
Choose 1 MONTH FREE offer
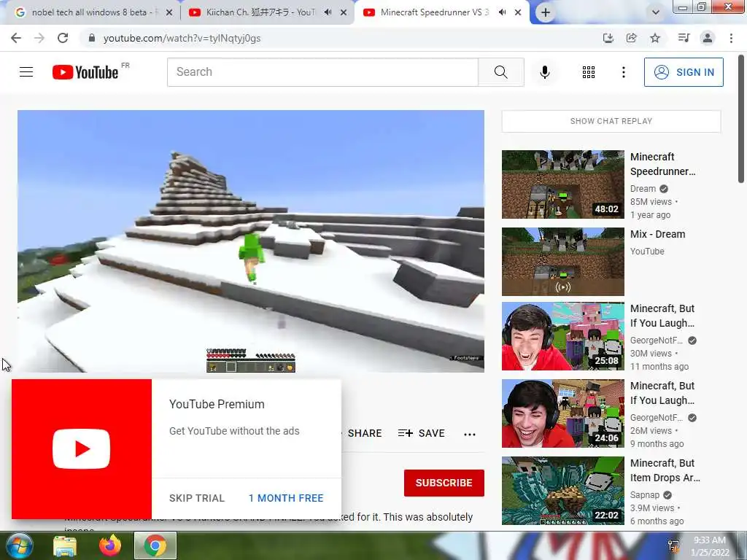tap(286, 498)
